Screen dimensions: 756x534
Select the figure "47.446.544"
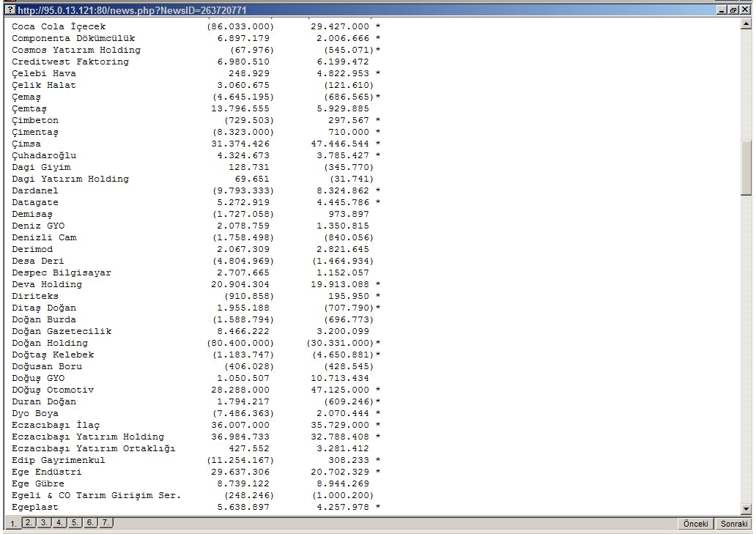[x=340, y=144]
